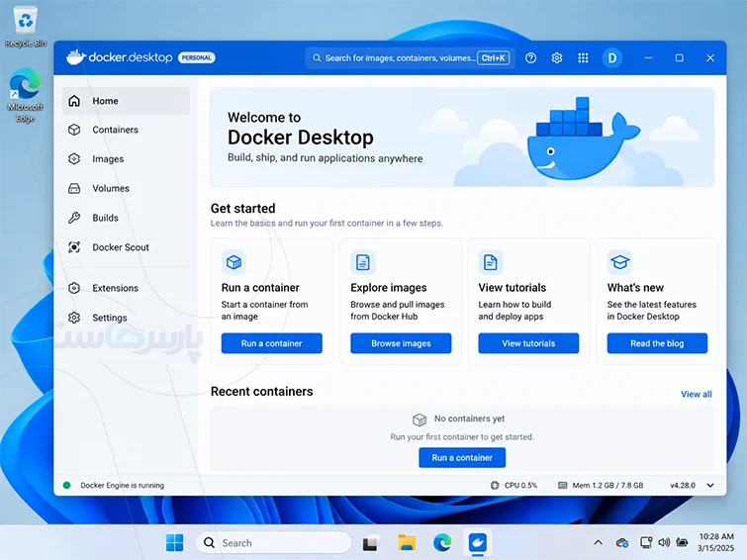
Task: Expand the version chevron in status bar
Action: [710, 485]
